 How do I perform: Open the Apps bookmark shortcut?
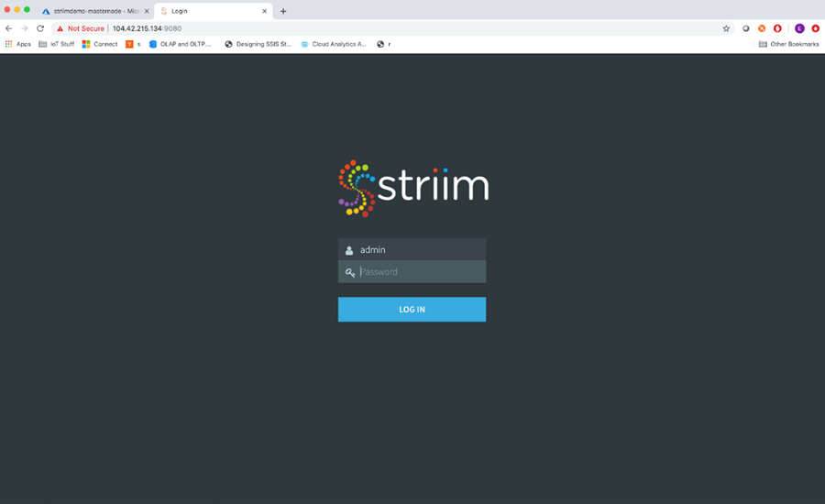18,44
